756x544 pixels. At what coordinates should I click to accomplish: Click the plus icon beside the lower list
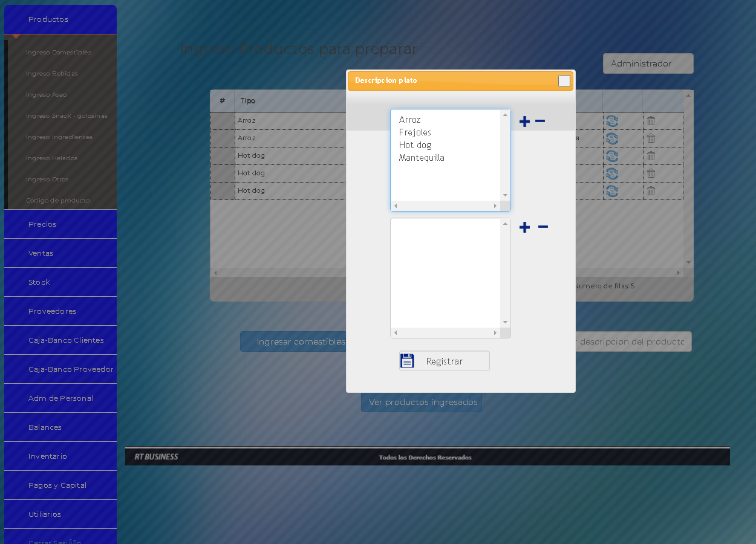point(524,227)
